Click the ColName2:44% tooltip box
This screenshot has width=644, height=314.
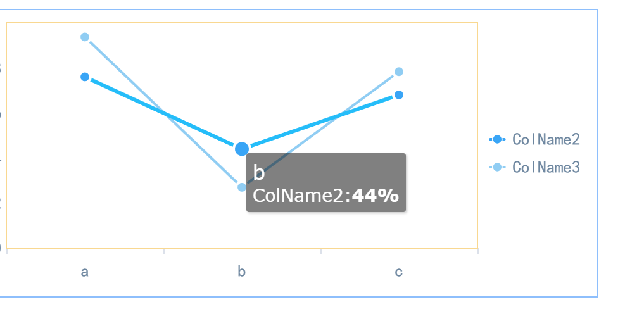pos(326,183)
